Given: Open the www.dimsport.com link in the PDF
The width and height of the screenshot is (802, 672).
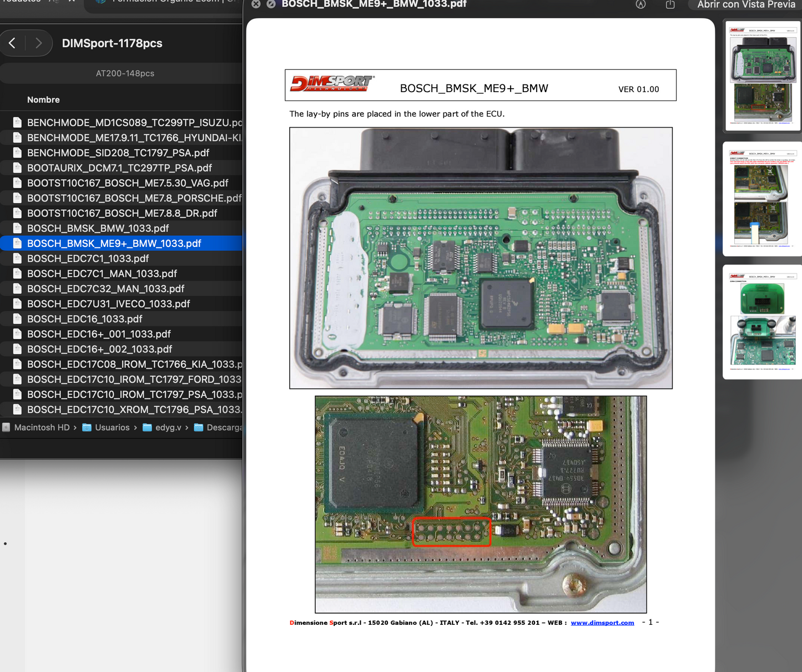Looking at the screenshot, I should (x=602, y=623).
